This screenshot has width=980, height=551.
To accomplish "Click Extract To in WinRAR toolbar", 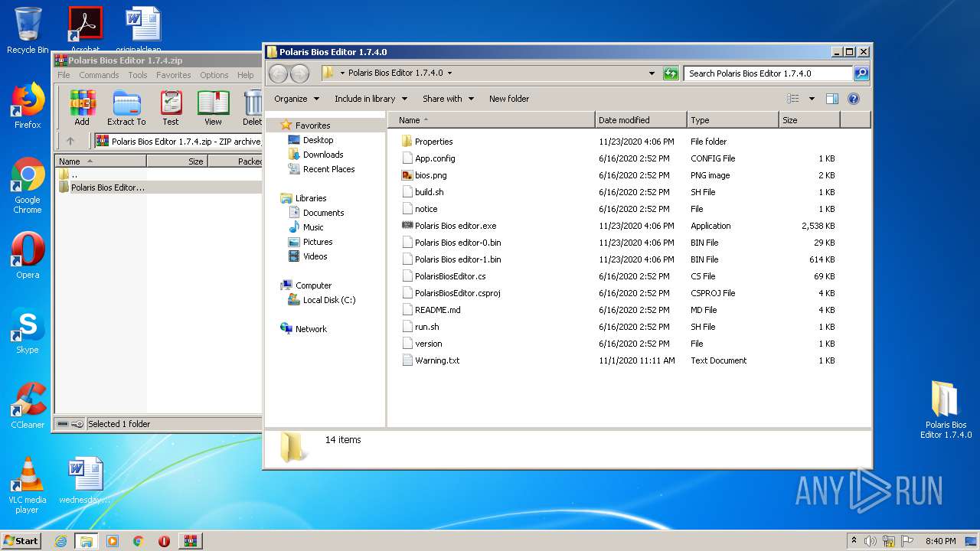I will click(126, 108).
